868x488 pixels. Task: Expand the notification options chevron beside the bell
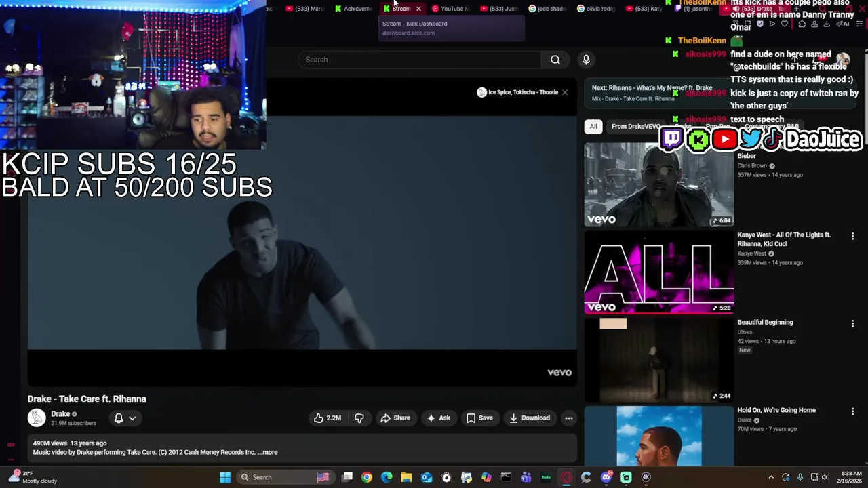click(x=132, y=418)
